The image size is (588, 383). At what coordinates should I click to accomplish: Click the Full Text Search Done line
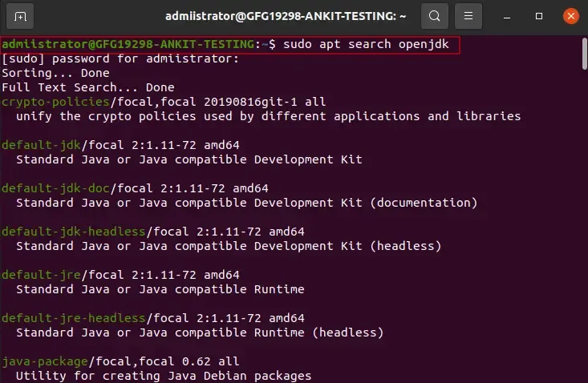[88, 87]
